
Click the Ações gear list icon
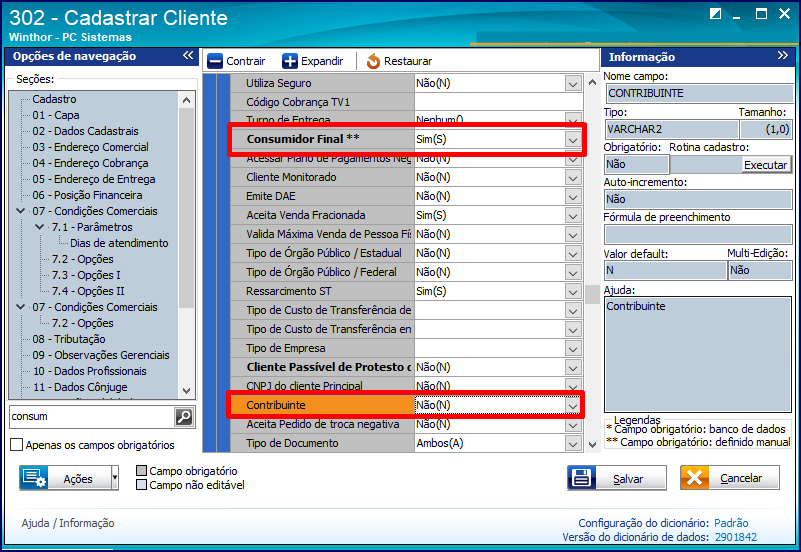coord(34,478)
